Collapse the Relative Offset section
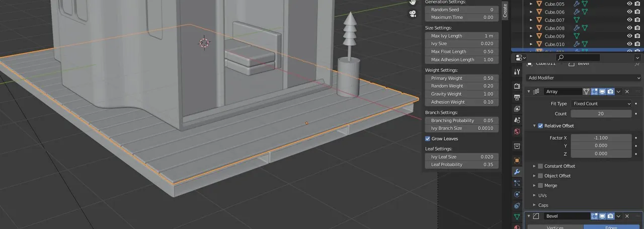Image resolution: width=644 pixels, height=229 pixels. (534, 126)
